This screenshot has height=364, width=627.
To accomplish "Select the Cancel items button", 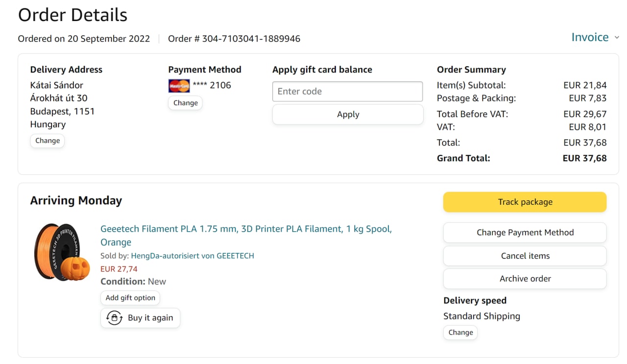I will 525,256.
